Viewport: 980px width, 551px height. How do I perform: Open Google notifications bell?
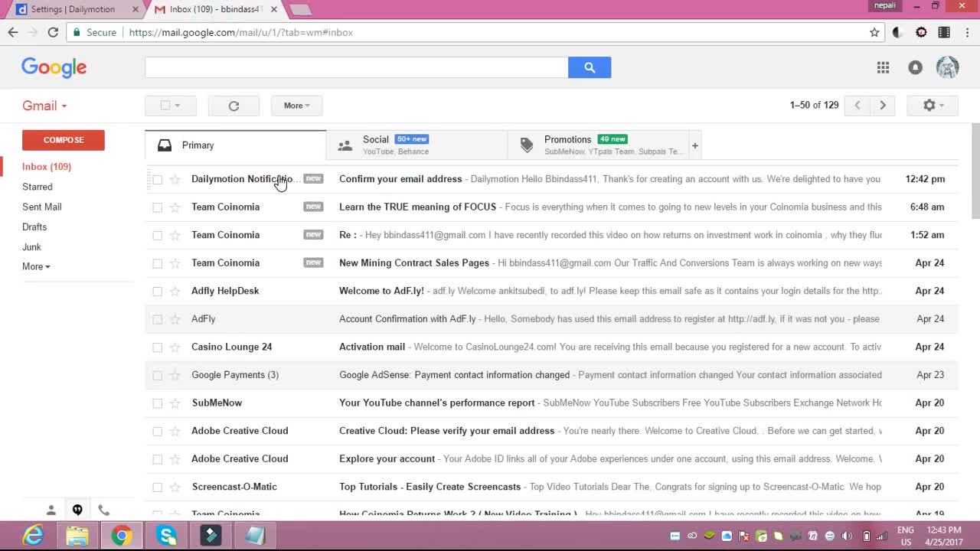[915, 67]
